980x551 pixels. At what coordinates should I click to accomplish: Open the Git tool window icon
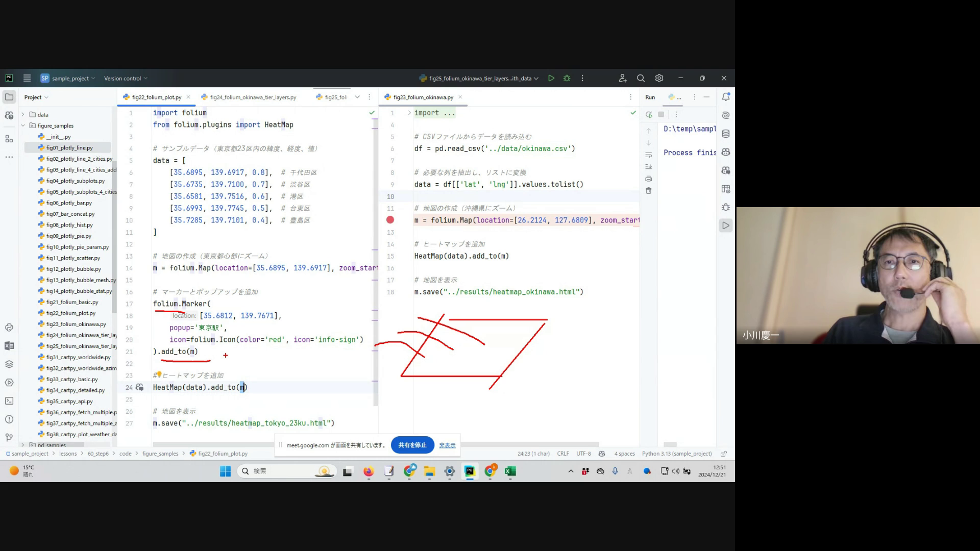coord(9,437)
